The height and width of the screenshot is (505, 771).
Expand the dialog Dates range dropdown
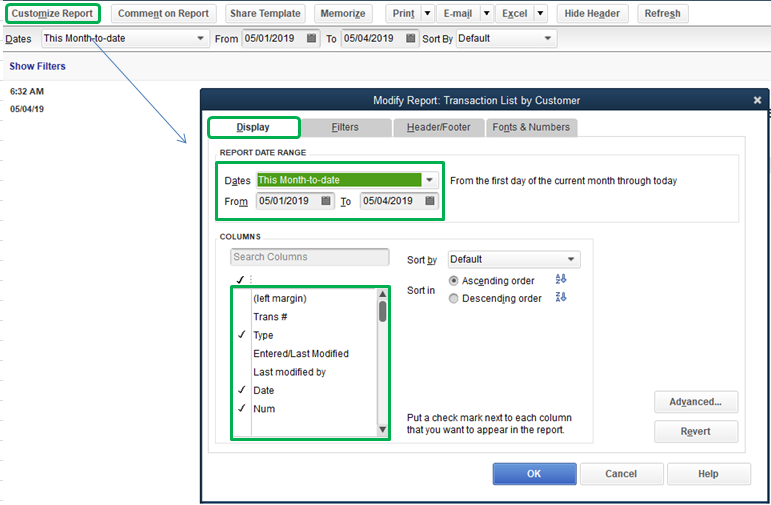click(x=429, y=180)
